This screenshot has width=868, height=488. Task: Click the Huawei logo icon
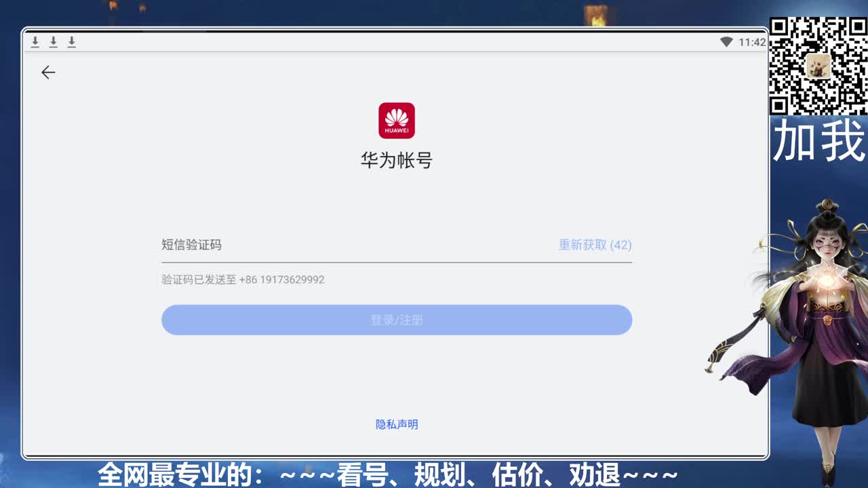(397, 121)
